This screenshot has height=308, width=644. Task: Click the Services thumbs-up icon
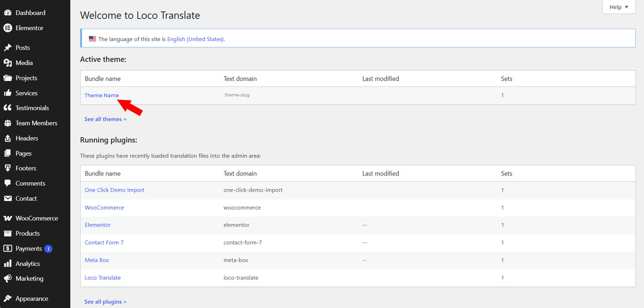click(8, 93)
